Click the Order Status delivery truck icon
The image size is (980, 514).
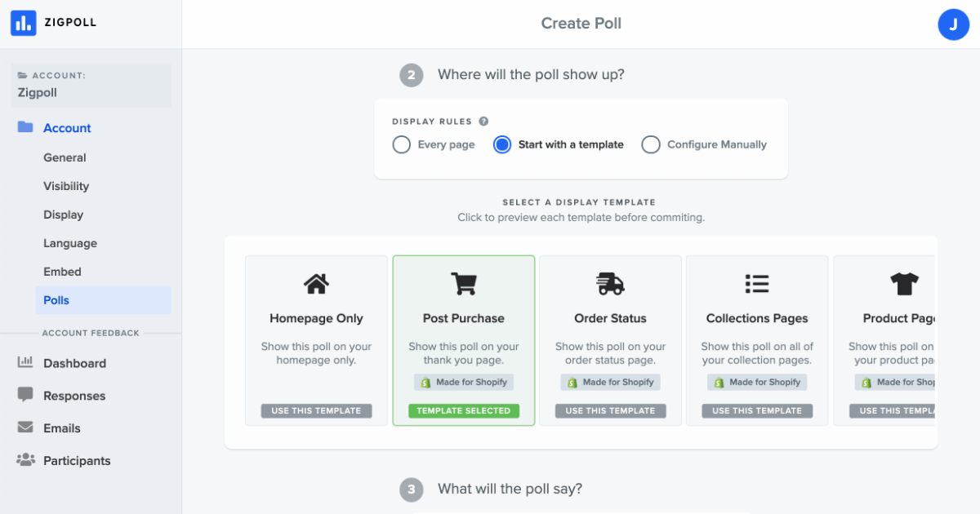click(x=610, y=284)
